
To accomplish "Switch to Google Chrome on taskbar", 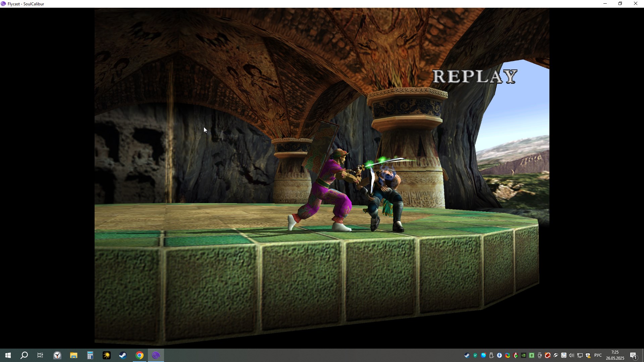I will tap(140, 355).
